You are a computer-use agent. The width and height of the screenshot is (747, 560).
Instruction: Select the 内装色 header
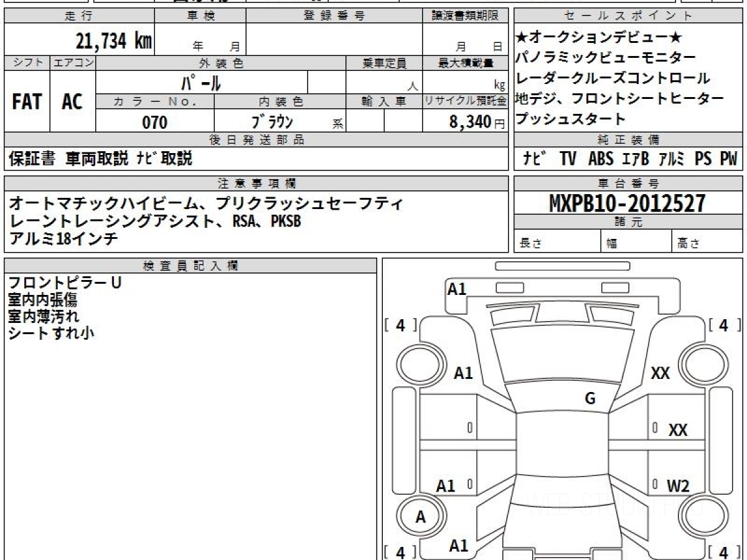point(280,101)
